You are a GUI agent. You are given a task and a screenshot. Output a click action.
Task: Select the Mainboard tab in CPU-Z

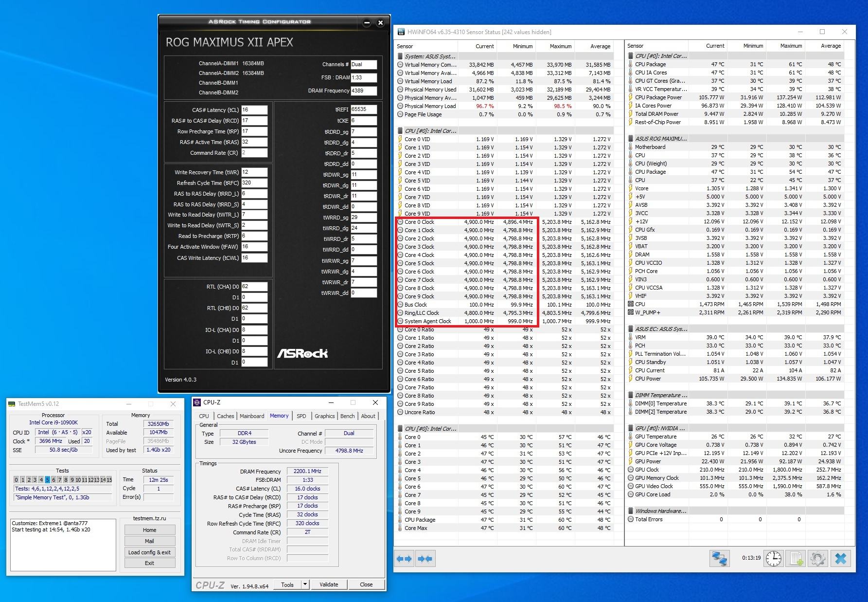pyautogui.click(x=252, y=416)
